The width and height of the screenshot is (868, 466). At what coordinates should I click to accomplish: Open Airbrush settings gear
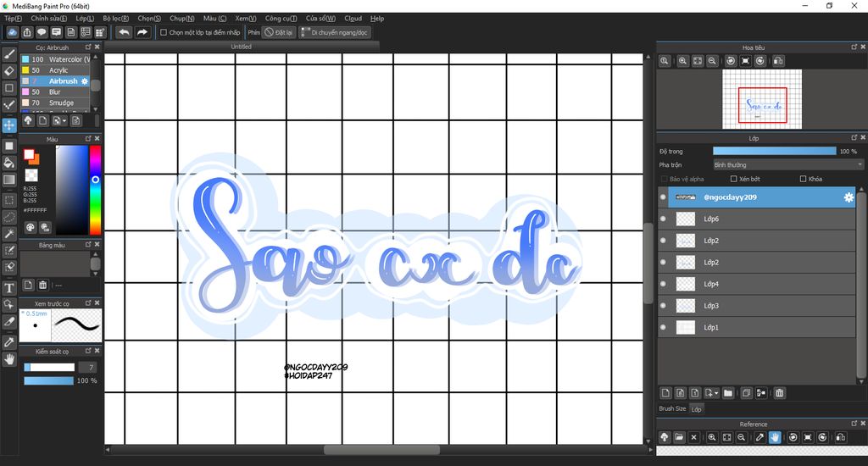pyautogui.click(x=85, y=81)
